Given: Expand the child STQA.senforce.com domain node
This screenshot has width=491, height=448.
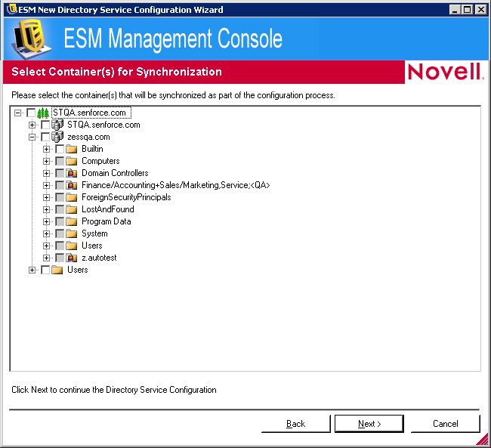Looking at the screenshot, I should click(32, 125).
